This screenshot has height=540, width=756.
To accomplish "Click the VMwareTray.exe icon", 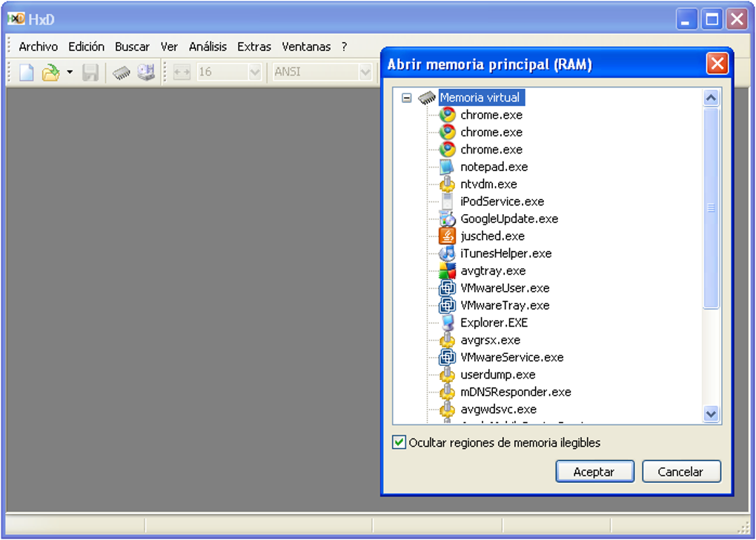I will [447, 306].
